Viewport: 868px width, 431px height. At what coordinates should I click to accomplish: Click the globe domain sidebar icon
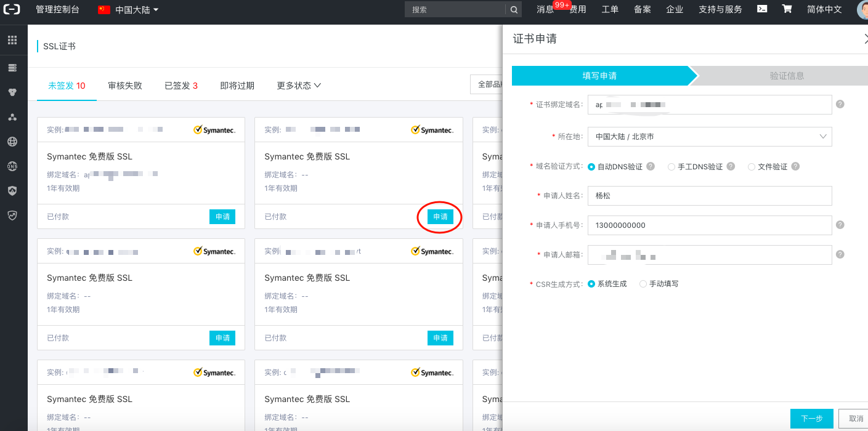[12, 142]
